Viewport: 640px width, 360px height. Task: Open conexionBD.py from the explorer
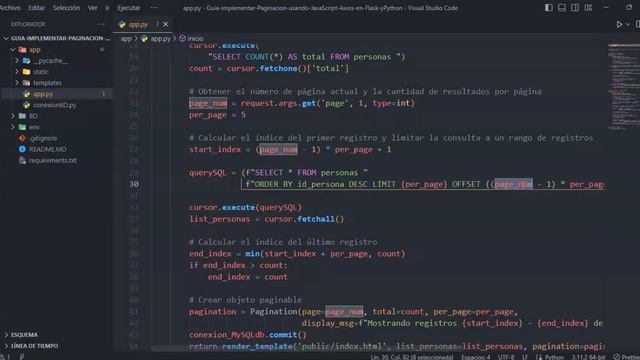(x=56, y=105)
